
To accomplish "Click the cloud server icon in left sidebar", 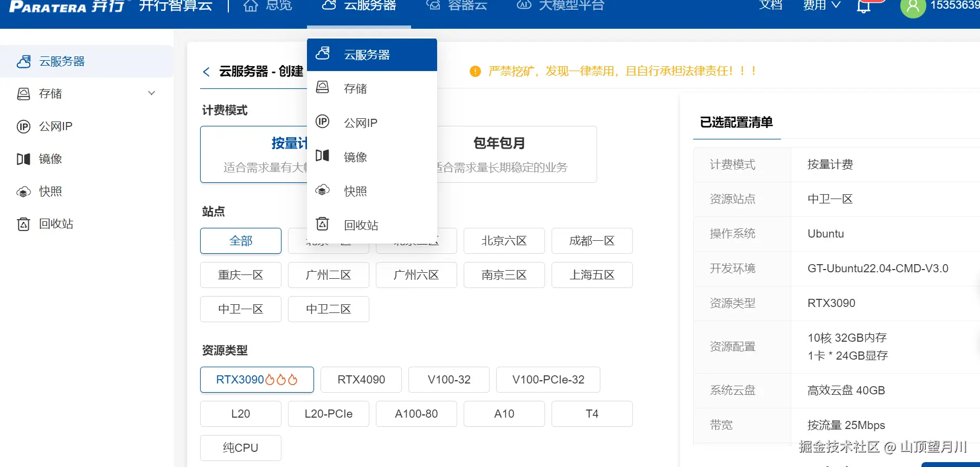I will click(x=24, y=61).
